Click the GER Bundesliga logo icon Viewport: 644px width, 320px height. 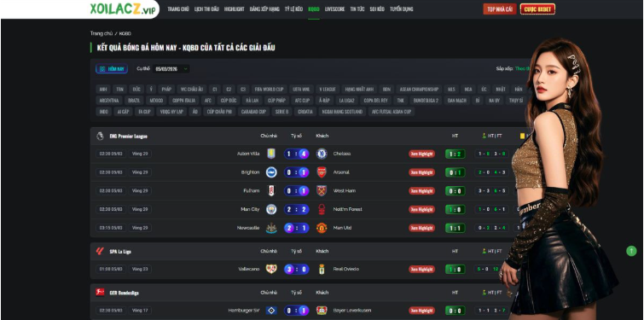(100, 293)
